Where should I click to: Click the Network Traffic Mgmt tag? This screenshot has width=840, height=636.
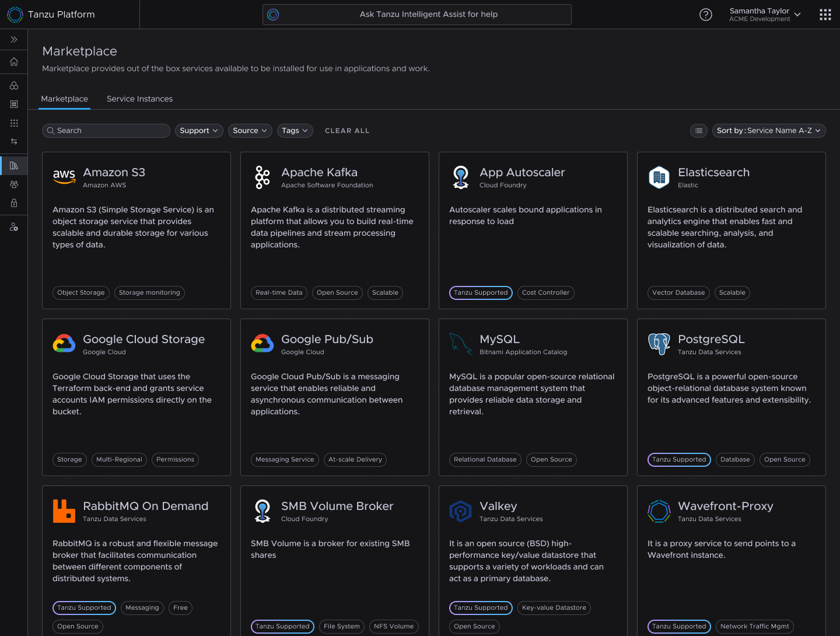pyautogui.click(x=755, y=627)
